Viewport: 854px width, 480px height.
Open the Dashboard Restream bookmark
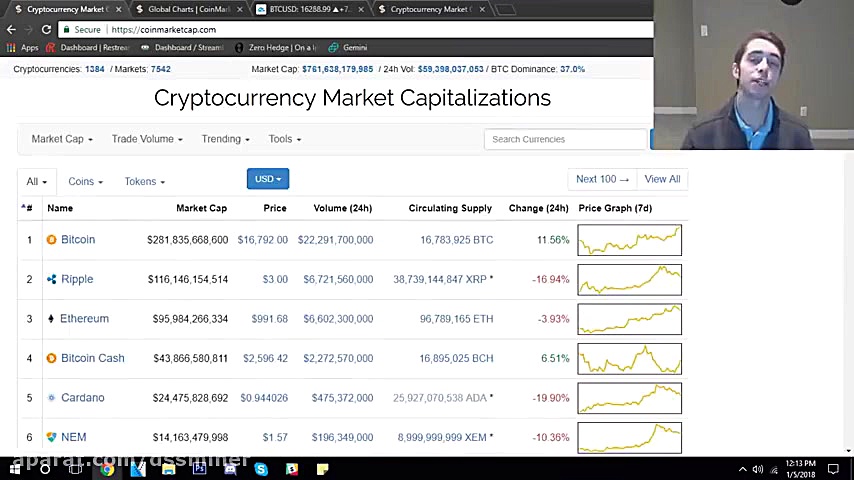[x=88, y=47]
